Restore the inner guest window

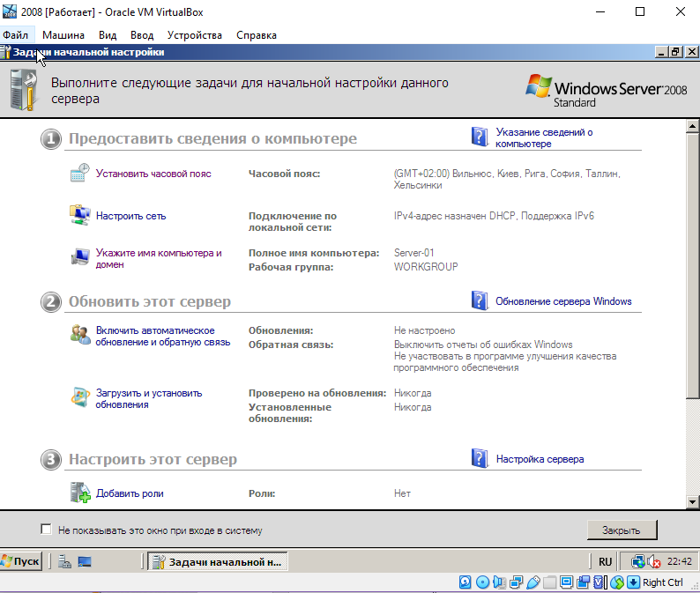pos(676,52)
